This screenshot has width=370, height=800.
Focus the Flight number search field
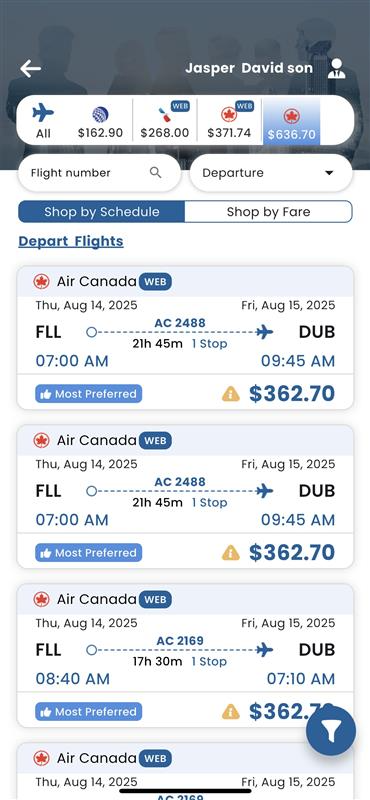pyautogui.click(x=100, y=173)
